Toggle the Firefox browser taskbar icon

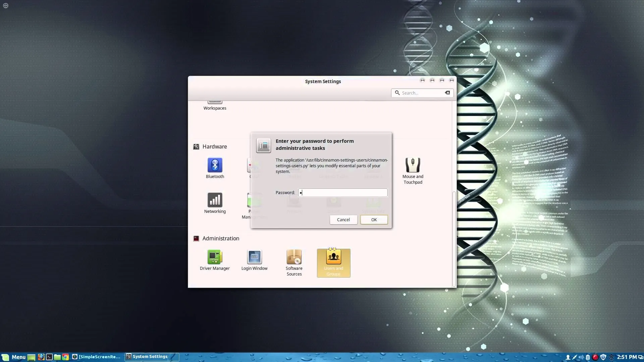41,356
